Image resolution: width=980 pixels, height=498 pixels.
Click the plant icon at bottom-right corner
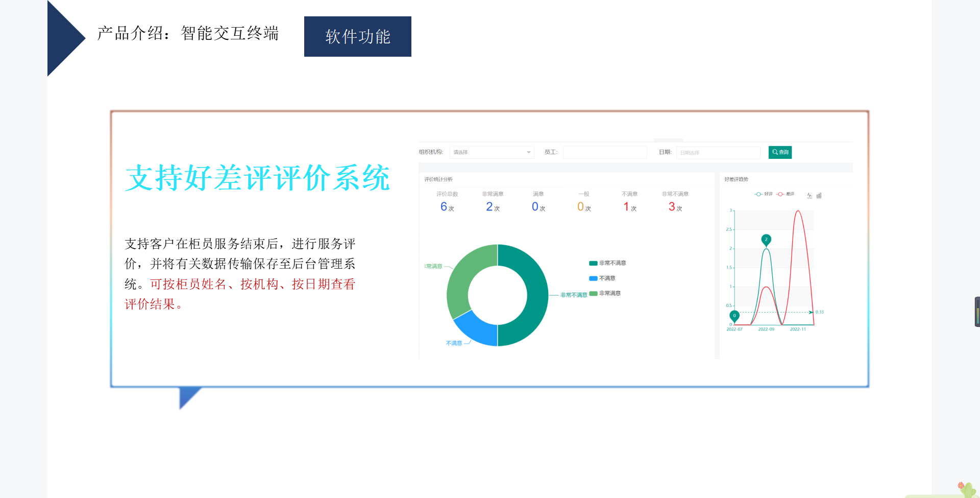(x=966, y=490)
